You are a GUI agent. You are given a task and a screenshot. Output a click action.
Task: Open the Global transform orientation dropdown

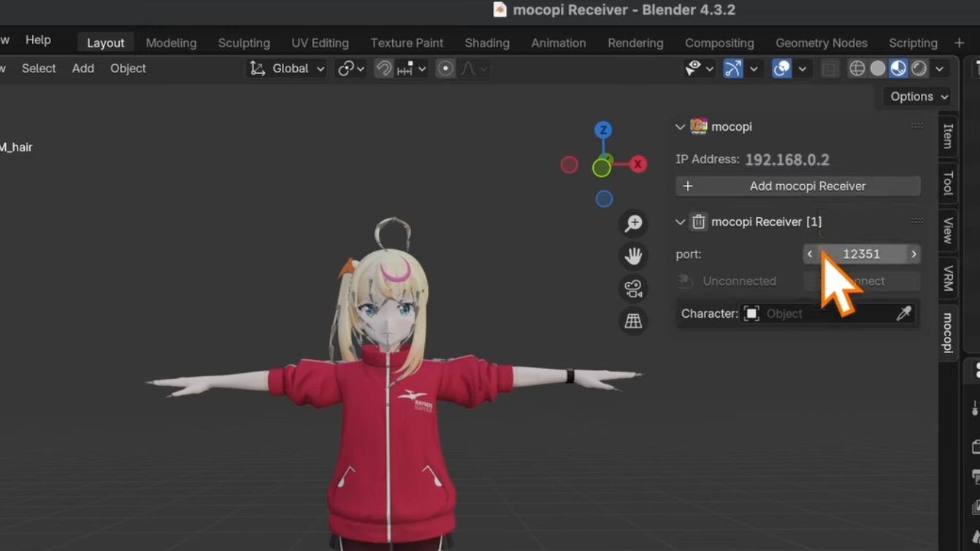point(288,69)
